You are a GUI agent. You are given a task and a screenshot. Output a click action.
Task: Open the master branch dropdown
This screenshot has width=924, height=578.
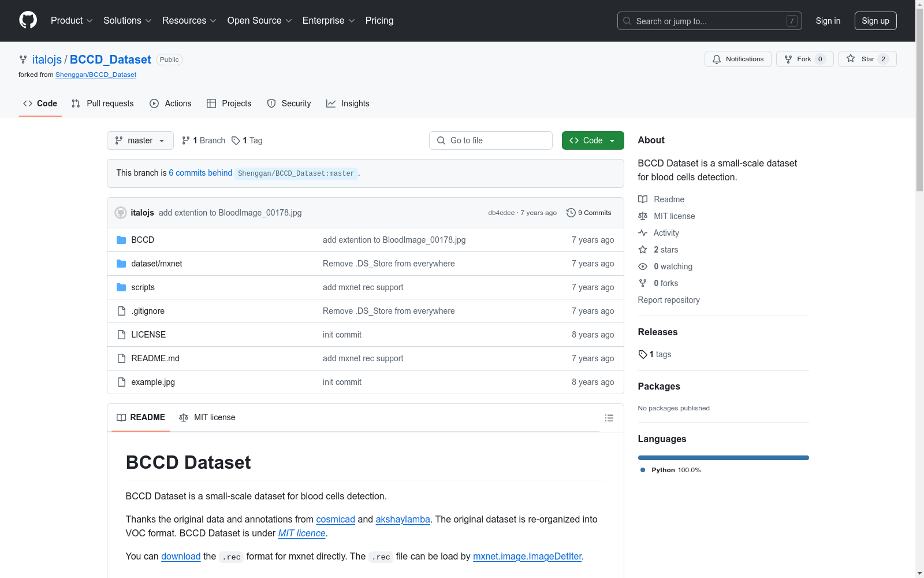point(140,140)
